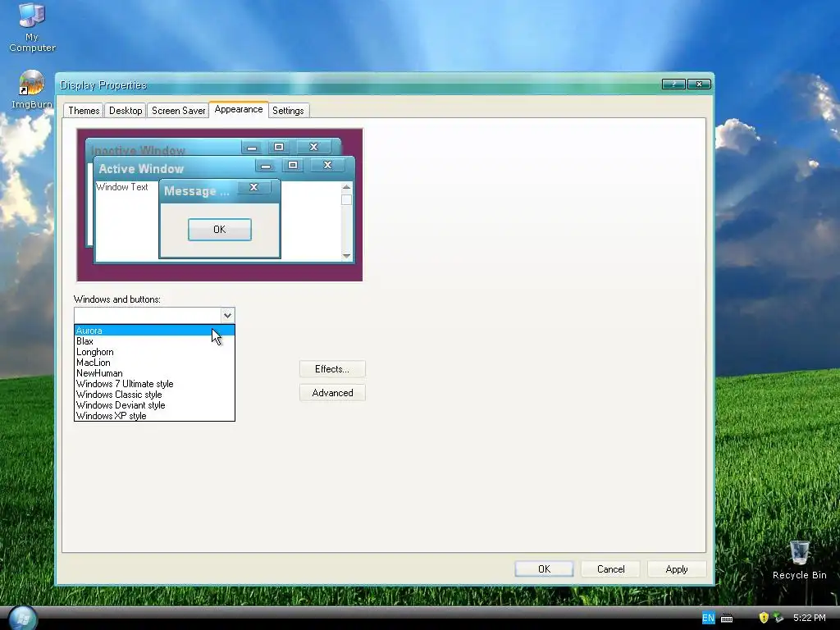Click the preview scrollbar up arrow
Image resolution: width=840 pixels, height=630 pixels.
pyautogui.click(x=347, y=187)
